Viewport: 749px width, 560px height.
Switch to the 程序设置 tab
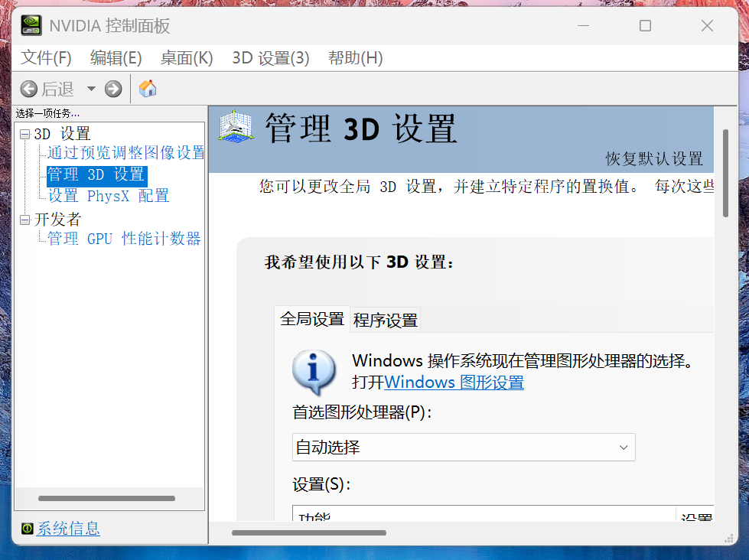pos(385,320)
